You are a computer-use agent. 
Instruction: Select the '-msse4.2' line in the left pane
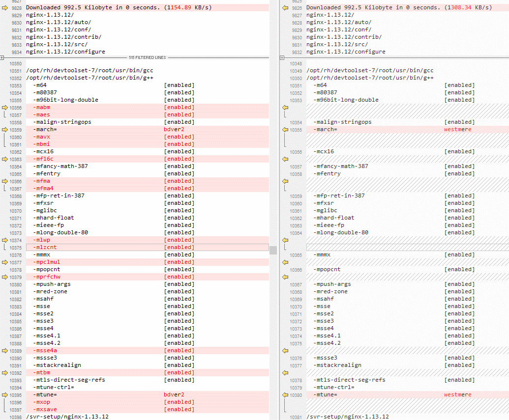tap(148, 343)
